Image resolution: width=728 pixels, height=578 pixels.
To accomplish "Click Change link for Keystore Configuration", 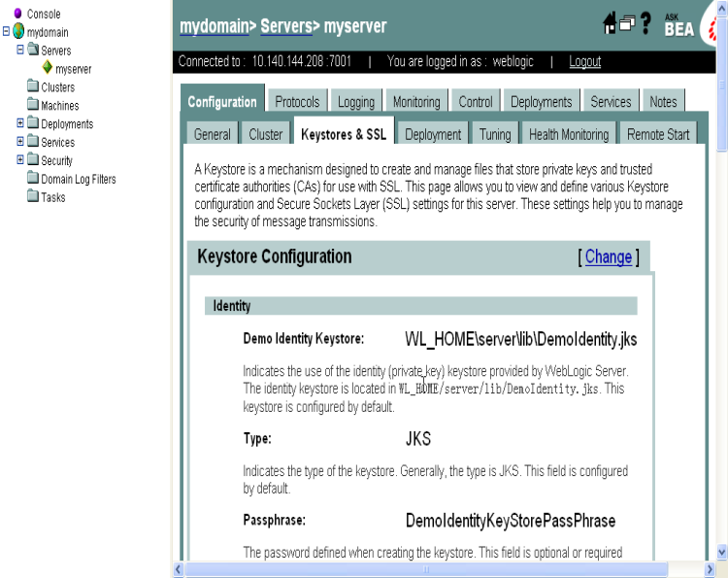I will click(609, 256).
